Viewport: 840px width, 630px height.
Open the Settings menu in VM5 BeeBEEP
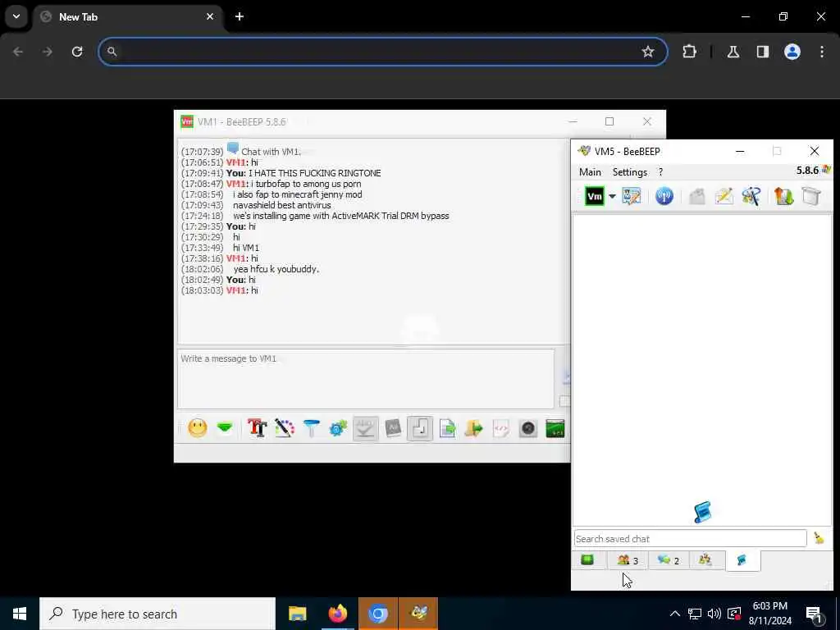[629, 172]
